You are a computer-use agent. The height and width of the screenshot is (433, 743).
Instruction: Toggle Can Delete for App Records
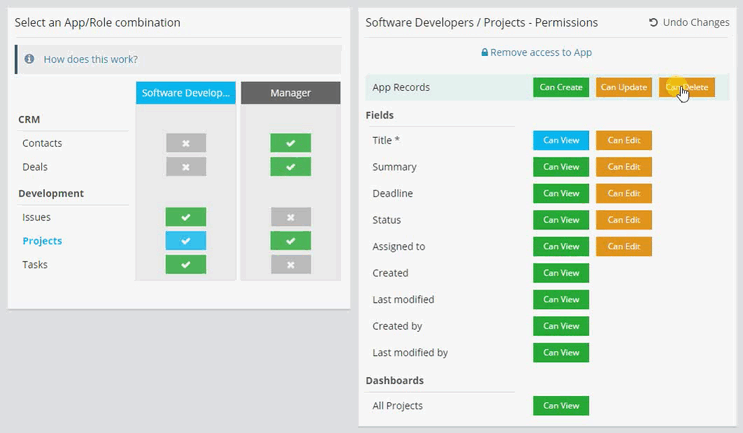(x=687, y=87)
